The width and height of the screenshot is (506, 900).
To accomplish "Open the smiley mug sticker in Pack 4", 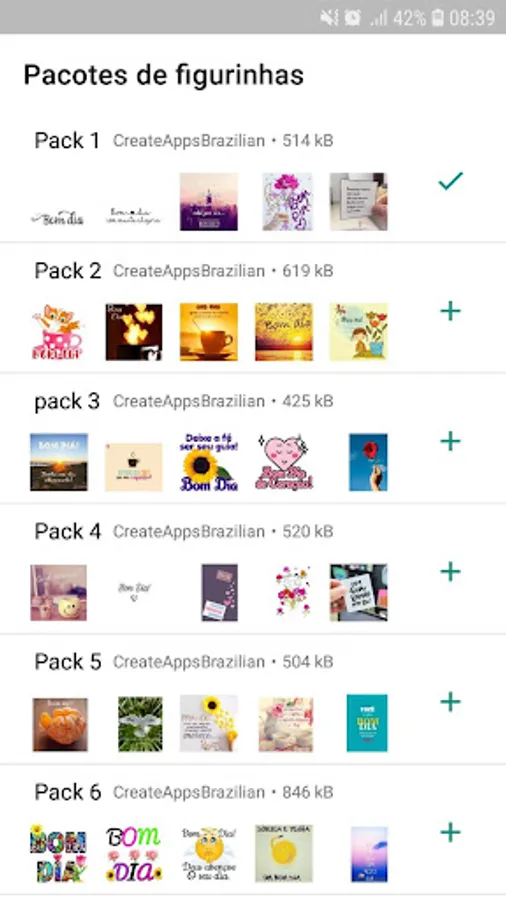I will point(59,593).
